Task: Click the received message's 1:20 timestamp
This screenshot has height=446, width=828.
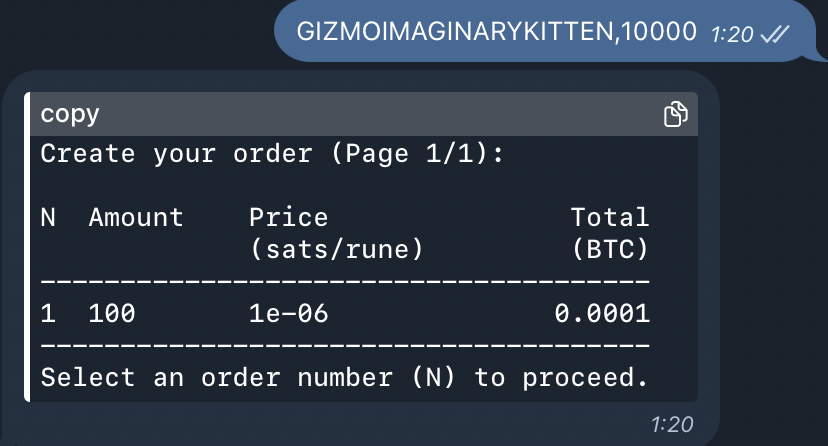Action: point(672,424)
